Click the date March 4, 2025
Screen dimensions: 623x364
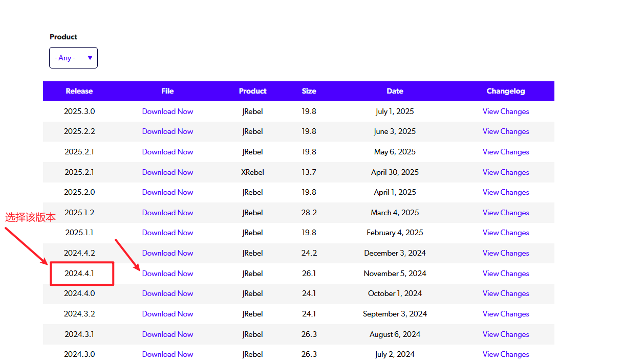[395, 213]
